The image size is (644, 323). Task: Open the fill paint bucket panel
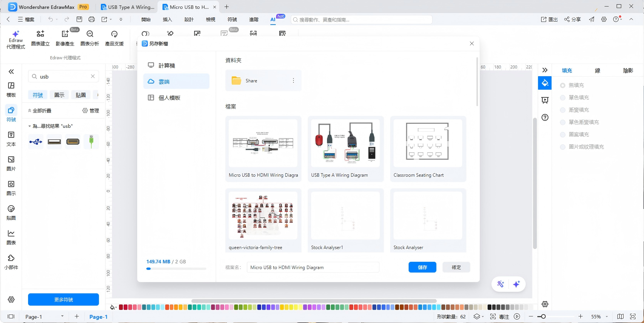tap(545, 83)
